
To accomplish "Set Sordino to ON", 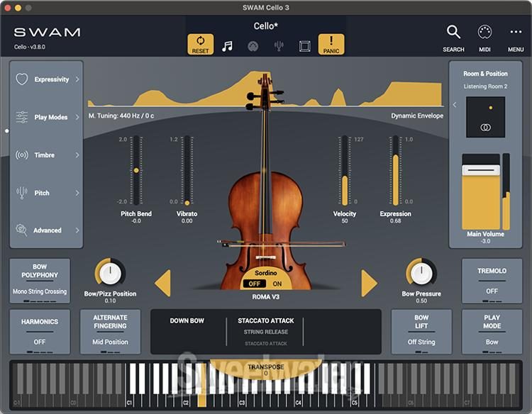I will (x=277, y=284).
